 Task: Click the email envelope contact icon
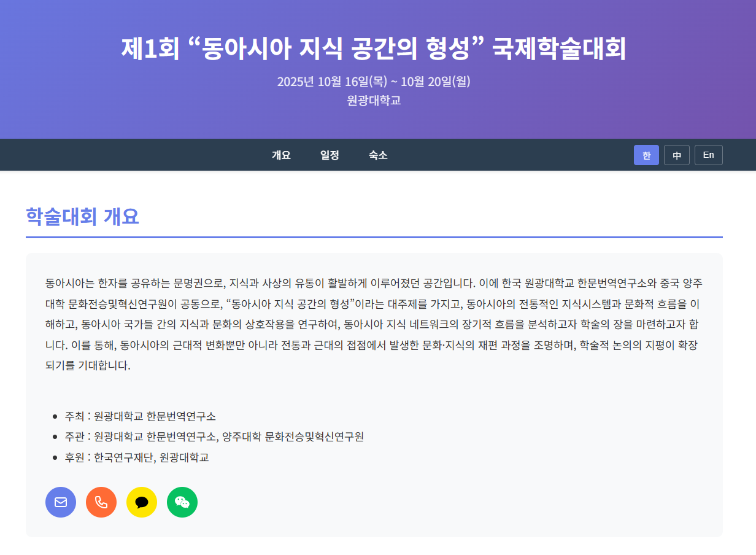pos(61,502)
